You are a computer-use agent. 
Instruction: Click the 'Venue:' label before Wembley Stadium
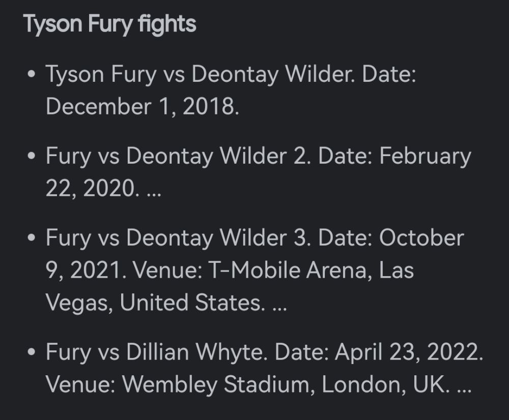tap(80, 384)
